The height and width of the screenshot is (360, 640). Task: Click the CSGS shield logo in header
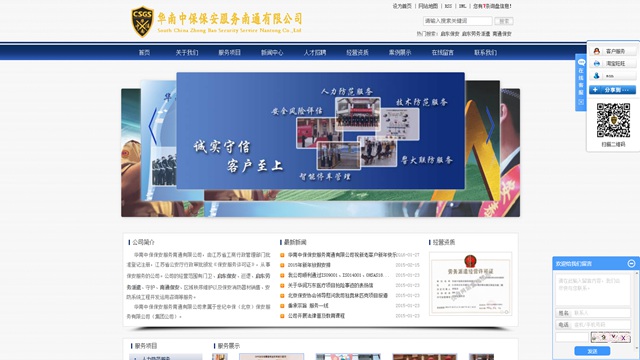(142, 22)
